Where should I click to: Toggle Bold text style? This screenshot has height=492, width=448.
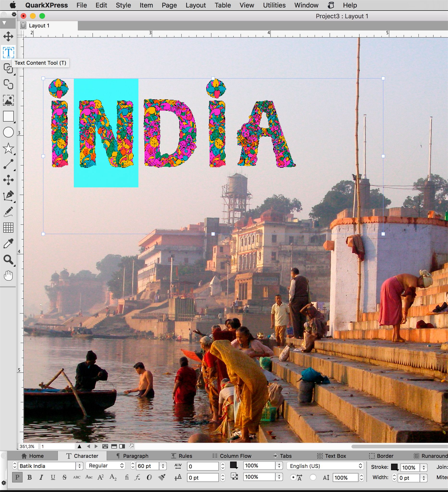[30, 477]
